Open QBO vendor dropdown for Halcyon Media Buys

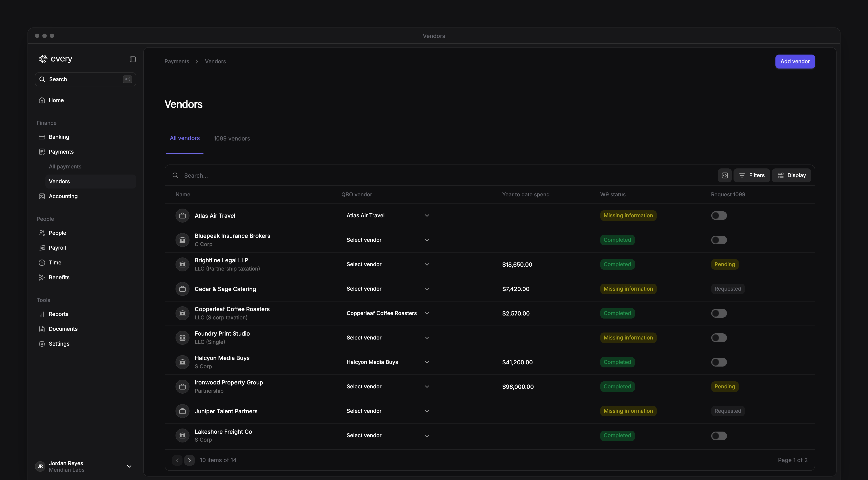click(388, 362)
